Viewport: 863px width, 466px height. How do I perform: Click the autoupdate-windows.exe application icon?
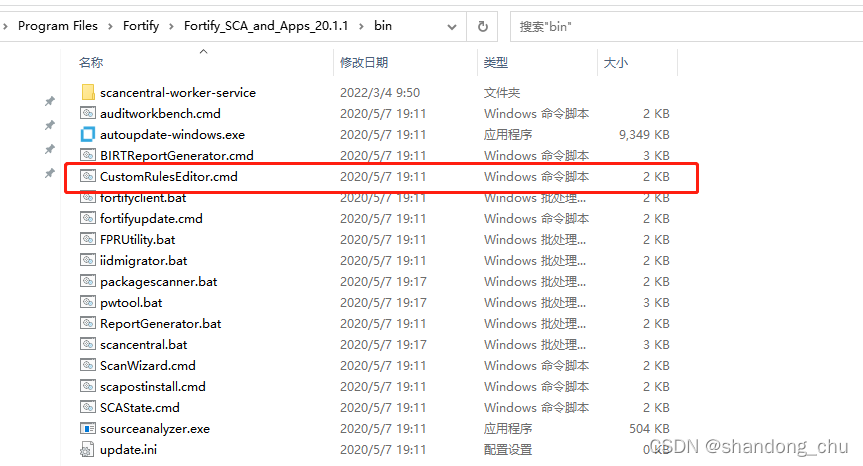88,134
